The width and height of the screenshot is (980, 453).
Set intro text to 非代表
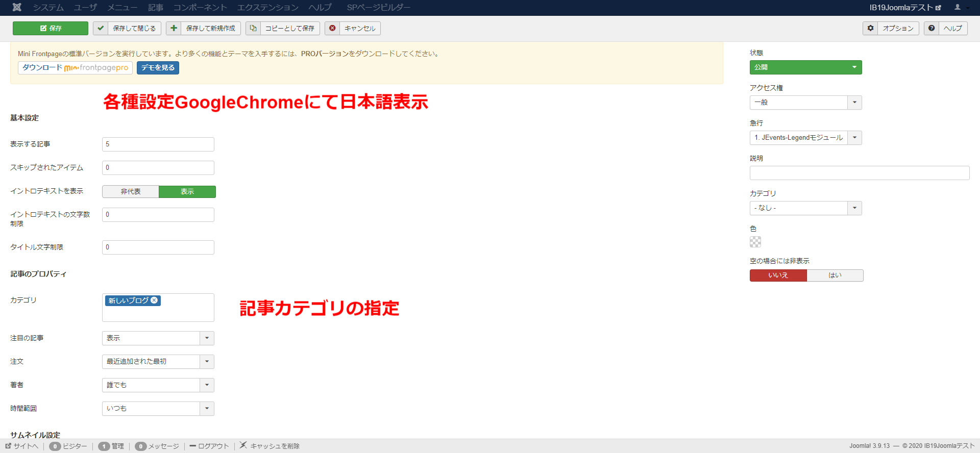point(131,191)
